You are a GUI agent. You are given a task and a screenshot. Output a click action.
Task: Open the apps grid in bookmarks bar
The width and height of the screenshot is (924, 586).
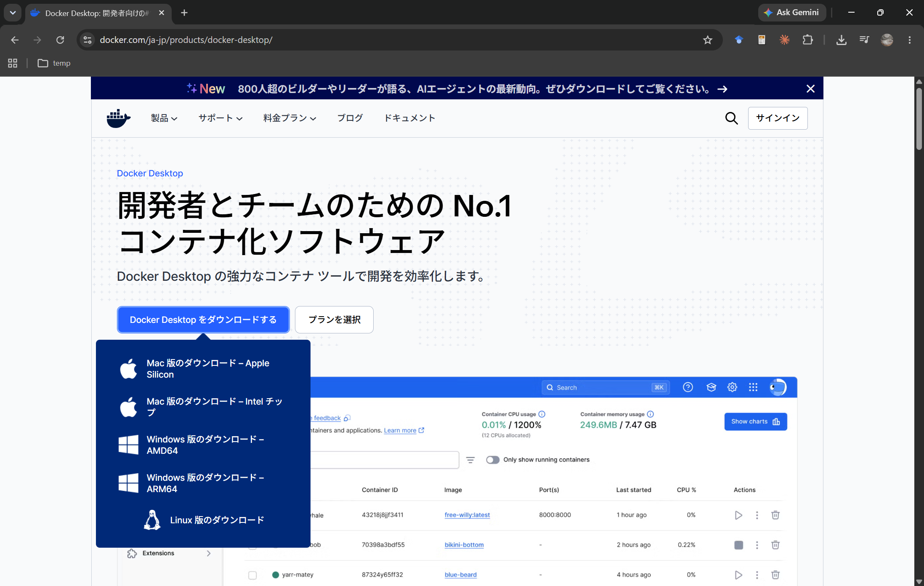point(13,63)
